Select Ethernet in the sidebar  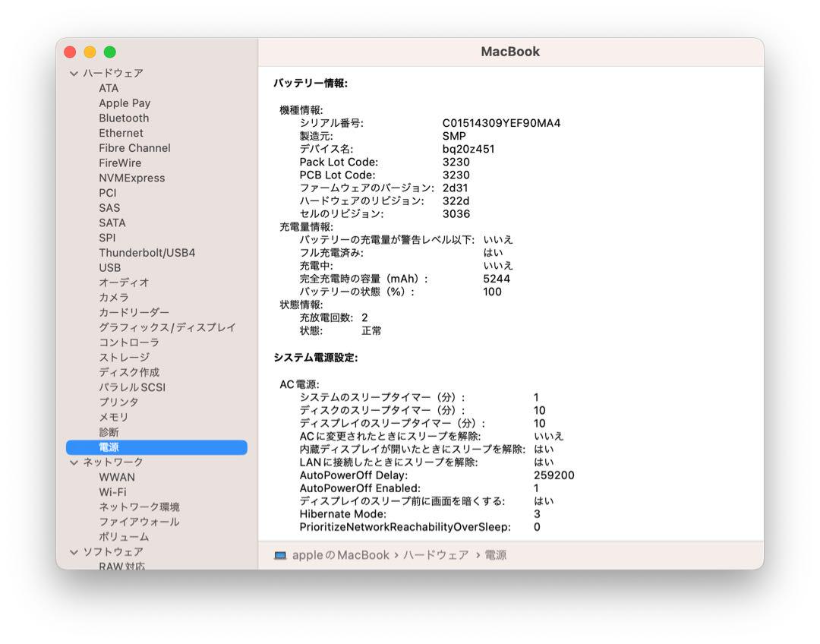click(x=121, y=134)
